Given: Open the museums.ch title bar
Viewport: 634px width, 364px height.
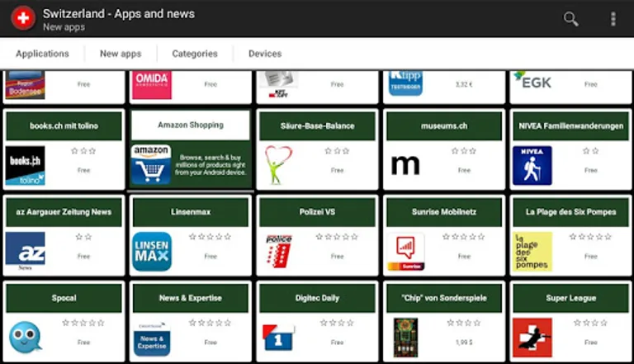Looking at the screenshot, I should click(x=444, y=125).
